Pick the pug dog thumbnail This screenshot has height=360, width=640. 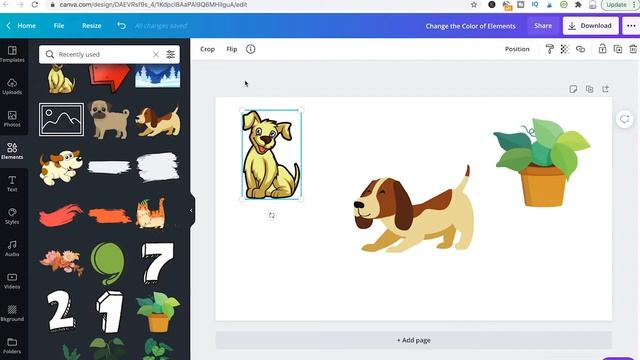tap(109, 120)
